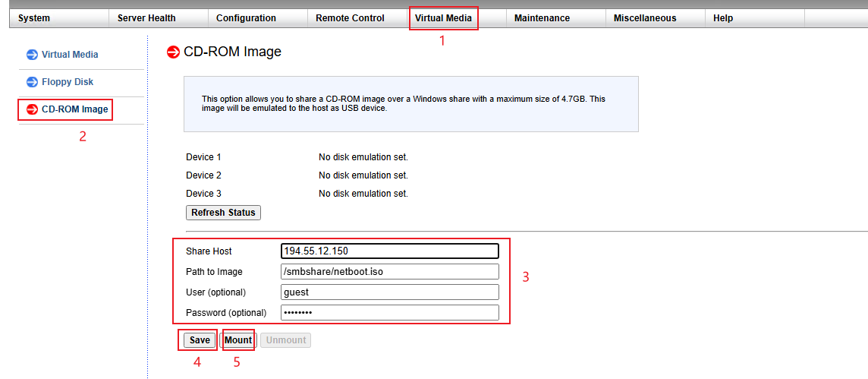Click into the Path to Image field
Screen dimensions: 868x379
389,272
